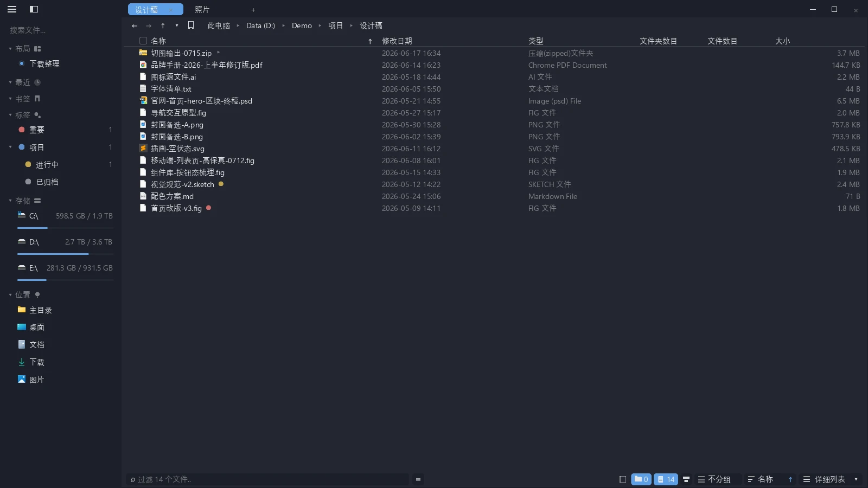Click the red tag dot on 首页改版-v3.fig

208,208
